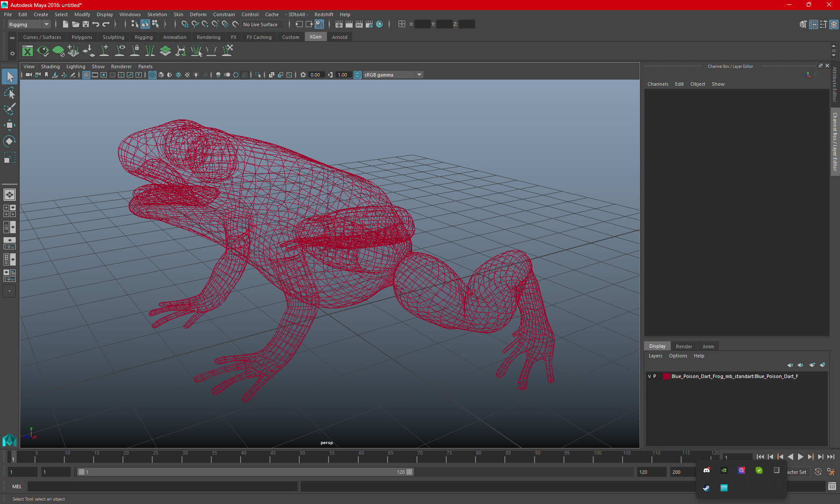Click the Save scene icon
840x504 pixels.
[x=86, y=24]
